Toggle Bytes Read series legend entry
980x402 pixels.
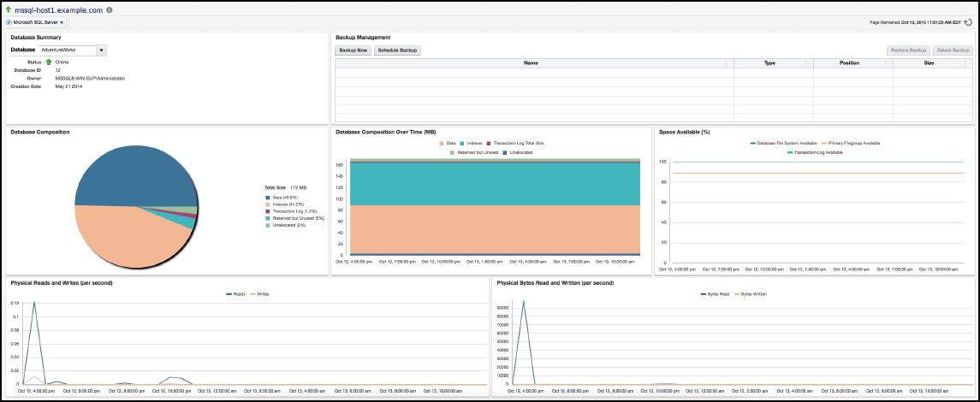(x=715, y=293)
